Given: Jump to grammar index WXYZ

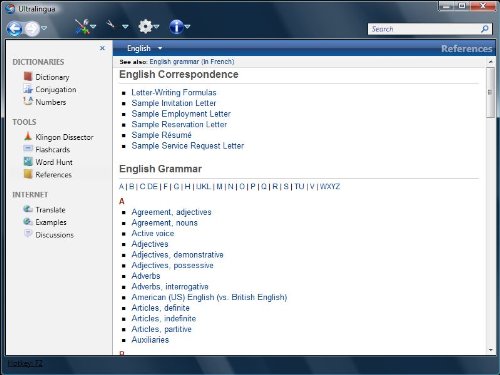Looking at the screenshot, I should pyautogui.click(x=330, y=186).
